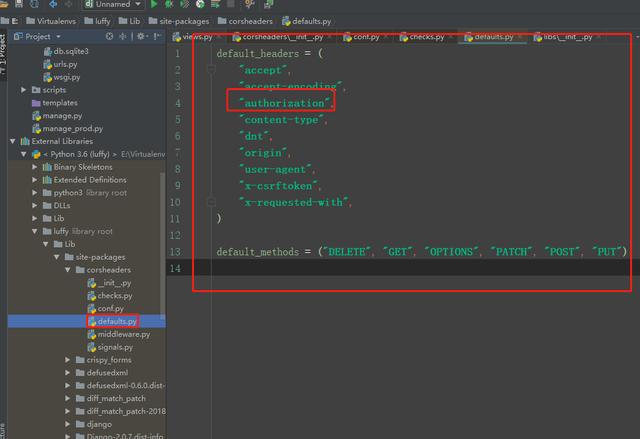Open Project panel settings gear
The width and height of the screenshot is (640, 439).
pos(141,36)
